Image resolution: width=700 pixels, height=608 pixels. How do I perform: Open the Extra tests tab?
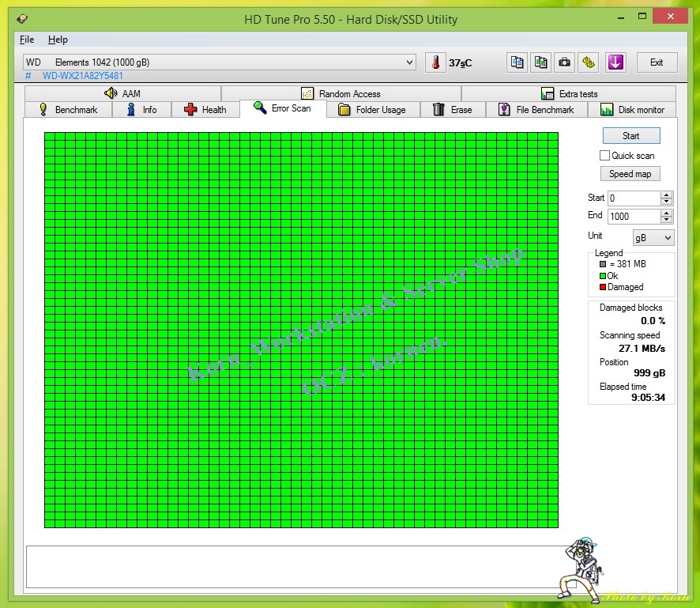tap(569, 93)
